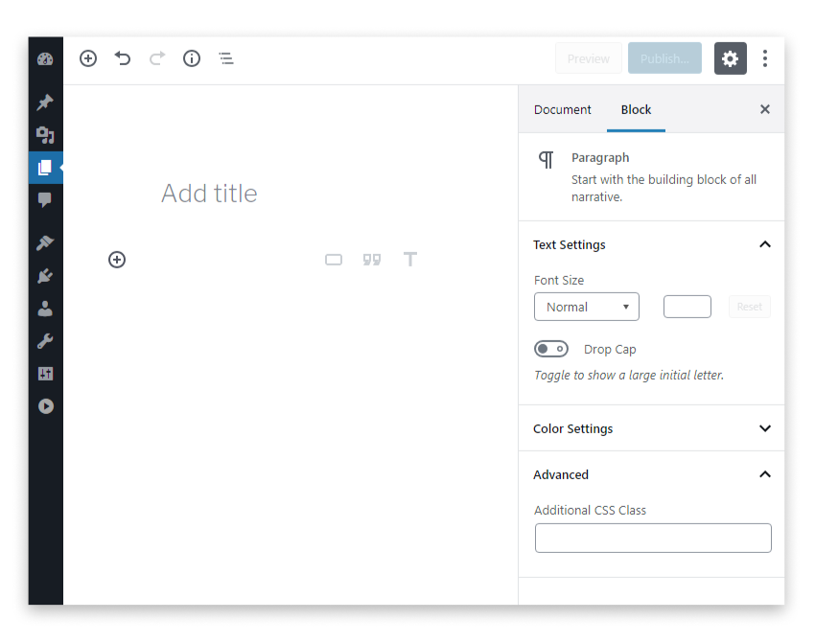Enable the Drop Cap toggle
Image resolution: width=815 pixels, height=644 pixels.
551,349
